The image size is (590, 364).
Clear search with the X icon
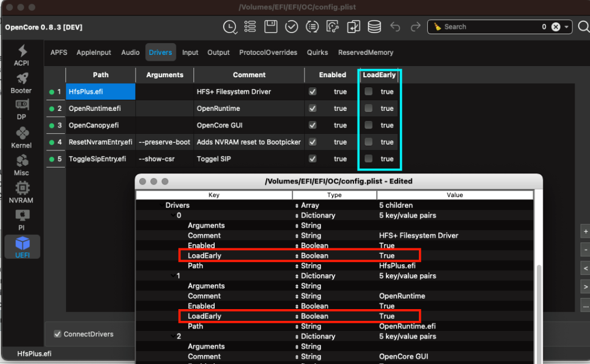[556, 27]
